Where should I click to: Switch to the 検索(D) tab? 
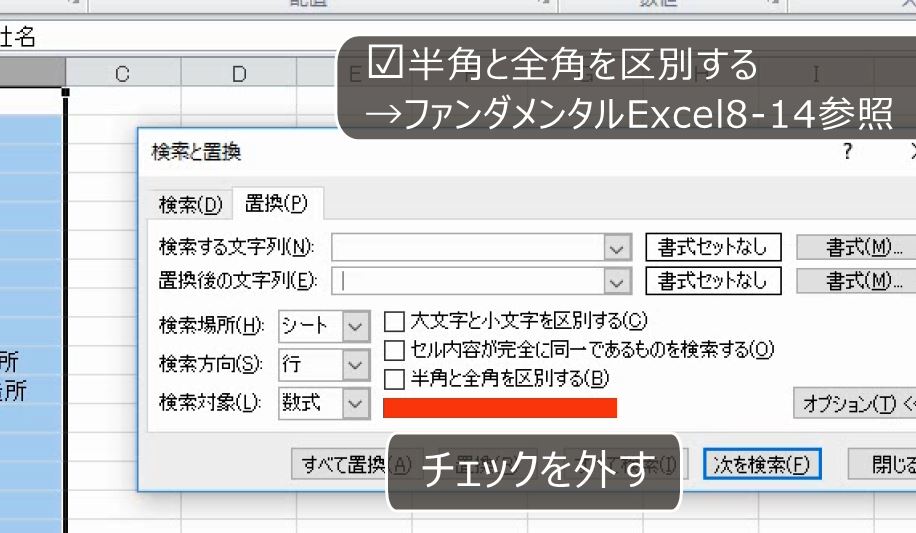[190, 205]
